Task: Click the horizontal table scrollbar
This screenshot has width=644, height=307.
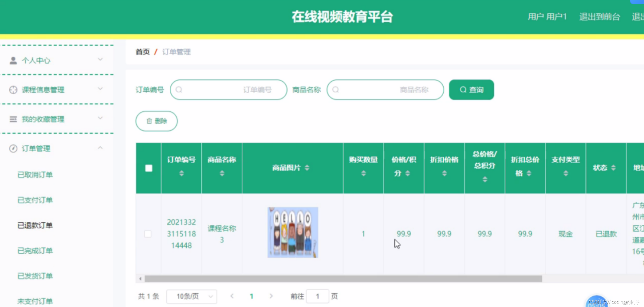Action: (343, 278)
